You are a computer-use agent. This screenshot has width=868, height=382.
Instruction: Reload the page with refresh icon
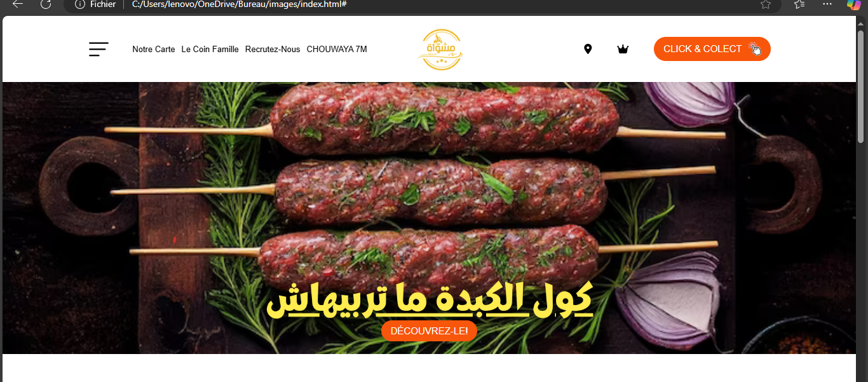point(46,4)
